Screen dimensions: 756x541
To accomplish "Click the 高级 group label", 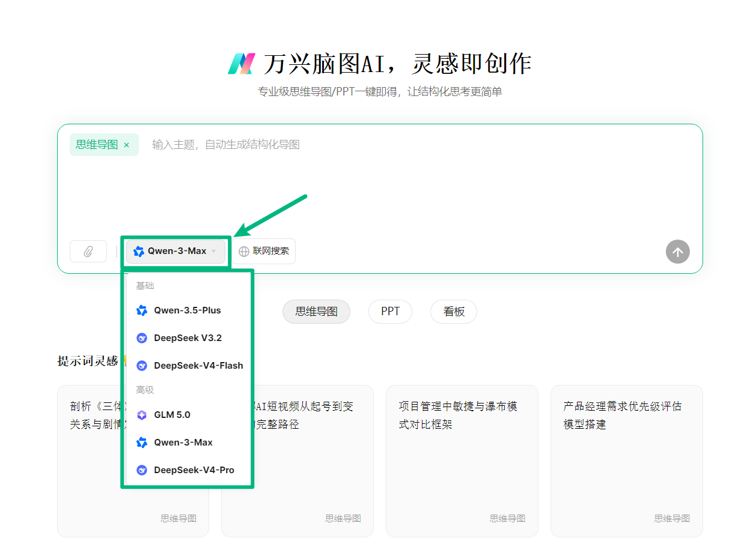I will tap(145, 390).
